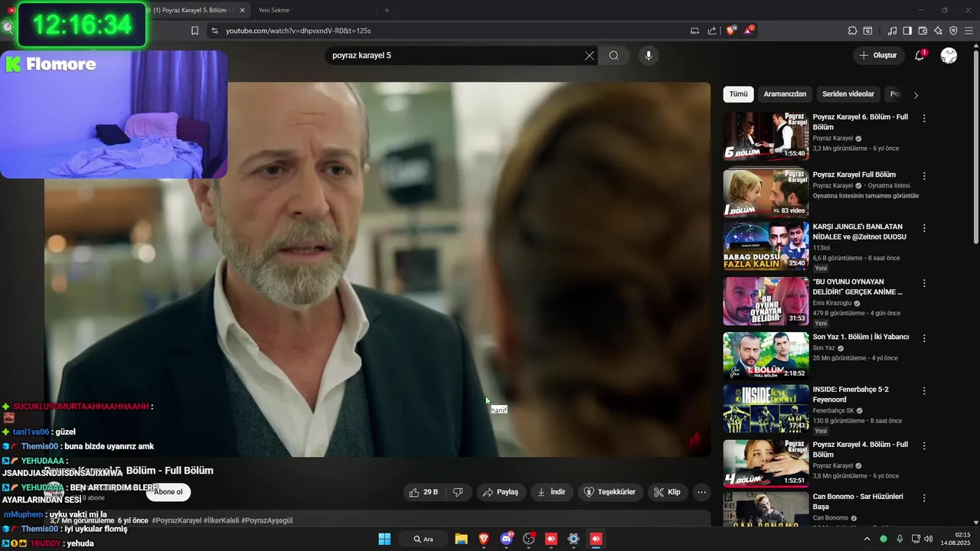Clear the search box with X icon
Viewport: 980px width, 551px height.
[x=590, y=55]
